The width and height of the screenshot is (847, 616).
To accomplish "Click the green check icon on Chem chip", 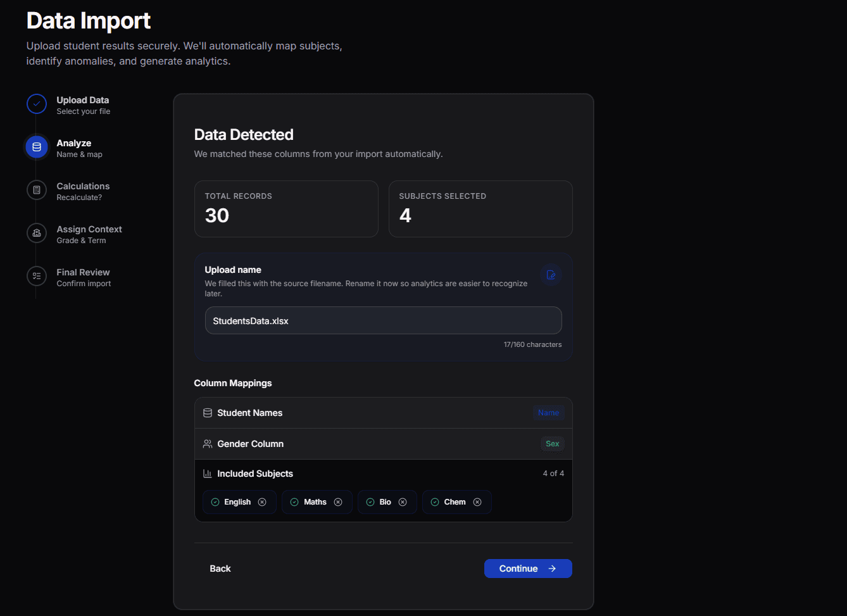I will (x=435, y=502).
